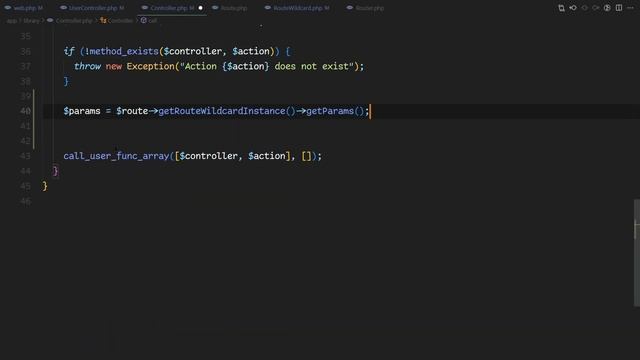Image resolution: width=640 pixels, height=360 pixels.
Task: Click the dimmed left-pointing icon in editor toolbar
Action: coord(584,8)
